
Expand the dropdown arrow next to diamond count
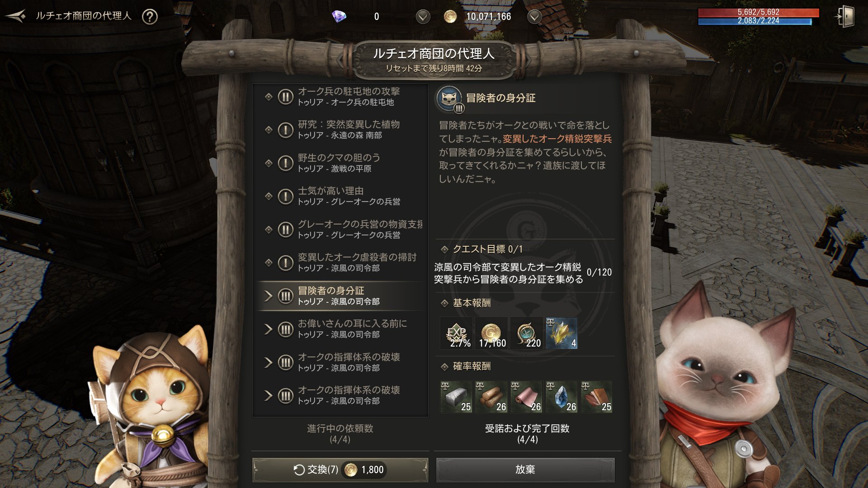click(423, 17)
